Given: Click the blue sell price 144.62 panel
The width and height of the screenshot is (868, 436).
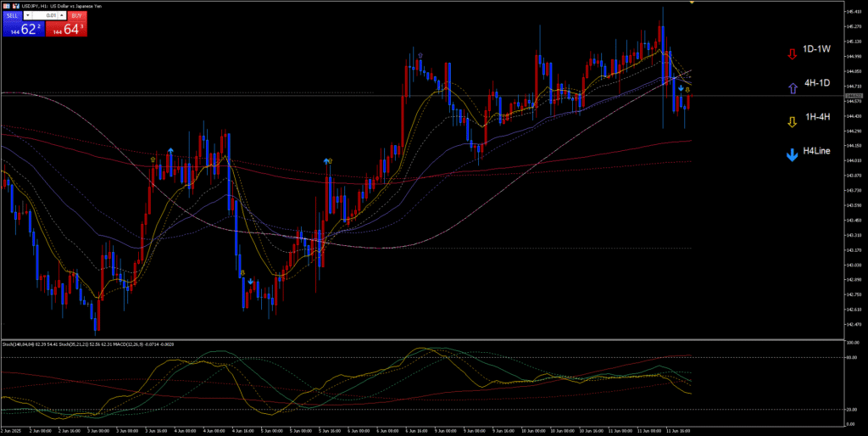Looking at the screenshot, I should pos(22,30).
